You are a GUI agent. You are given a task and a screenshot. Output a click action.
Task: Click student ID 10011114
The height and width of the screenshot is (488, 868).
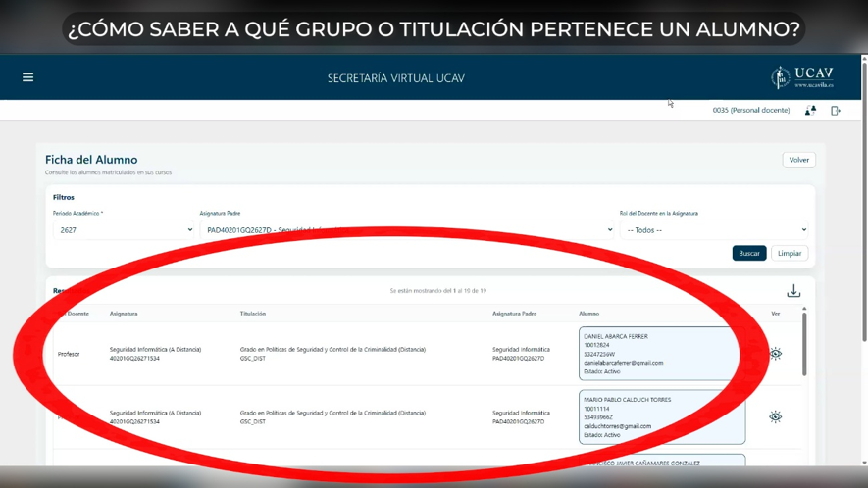[x=596, y=409]
